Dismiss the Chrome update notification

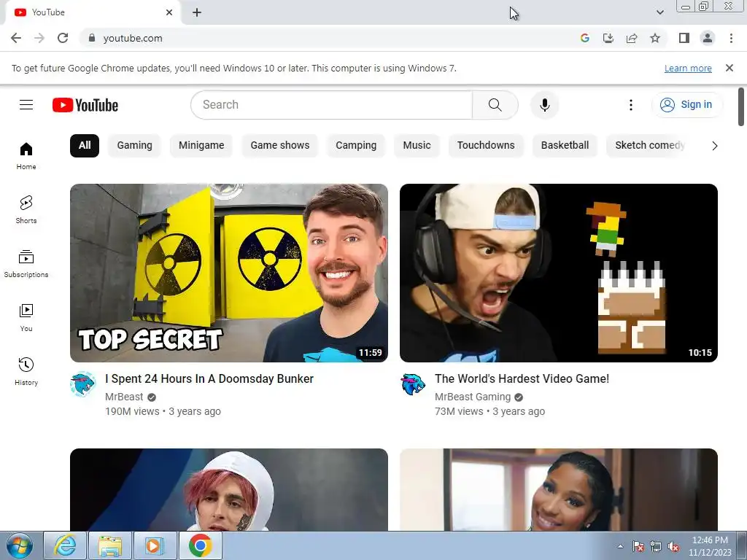click(729, 68)
